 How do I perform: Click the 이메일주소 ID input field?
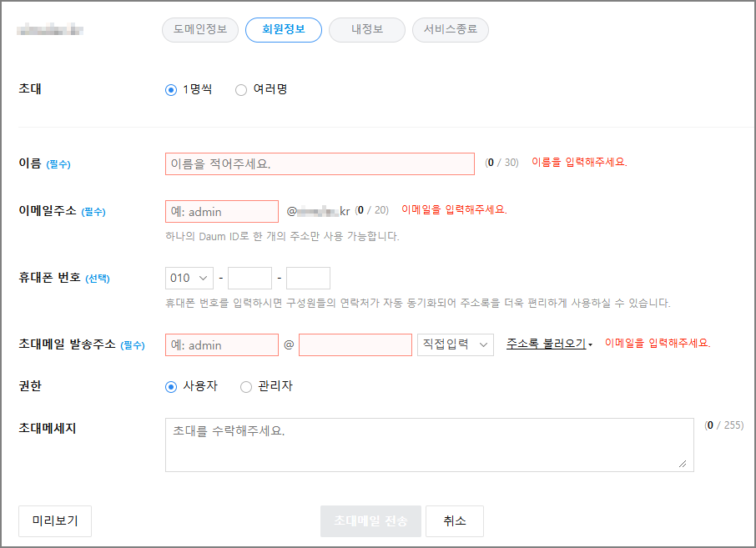222,212
